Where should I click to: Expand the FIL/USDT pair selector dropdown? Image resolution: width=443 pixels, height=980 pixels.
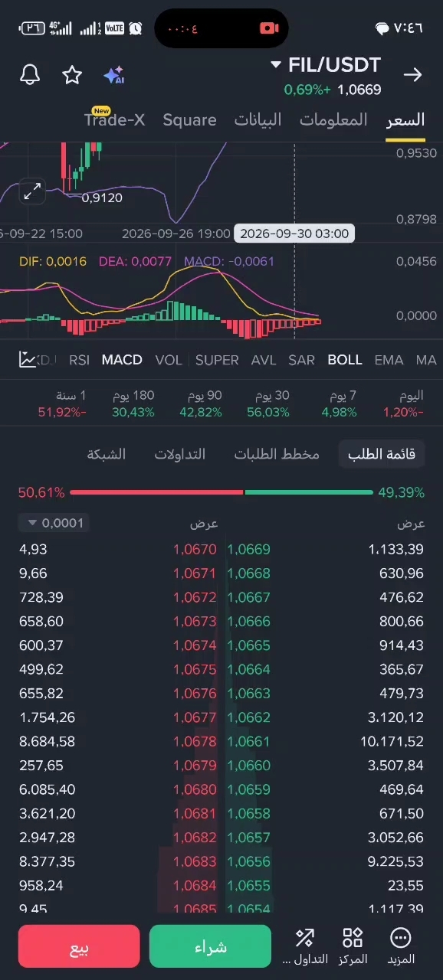tap(277, 66)
